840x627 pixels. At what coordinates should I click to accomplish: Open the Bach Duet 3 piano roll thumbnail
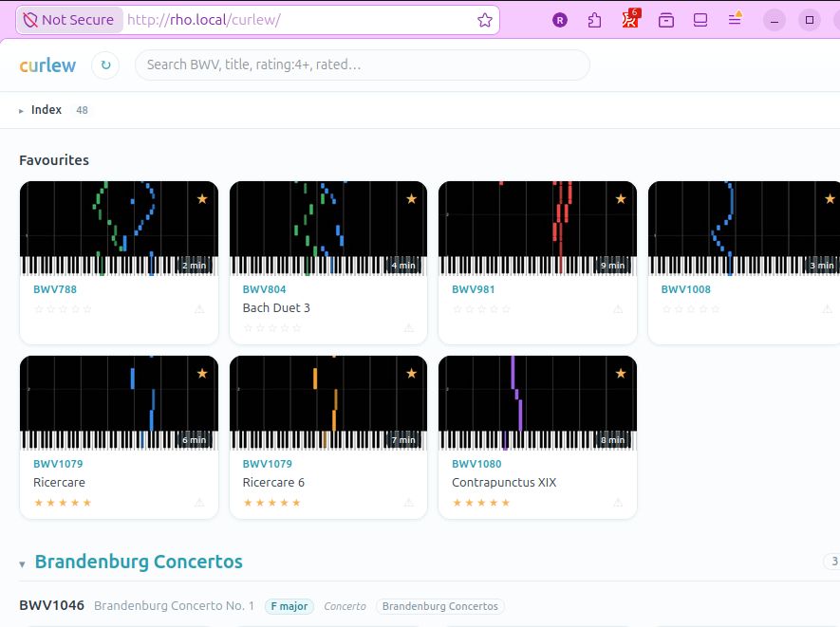pos(328,229)
